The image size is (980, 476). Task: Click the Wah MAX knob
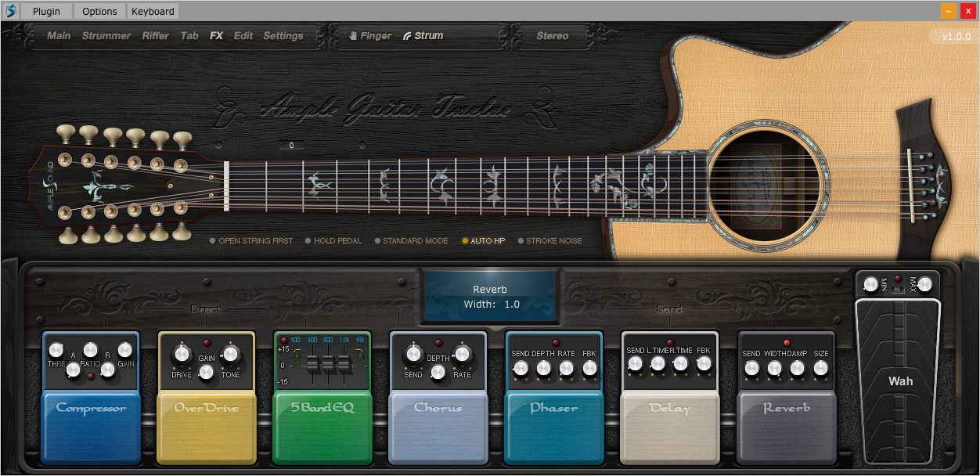click(925, 285)
